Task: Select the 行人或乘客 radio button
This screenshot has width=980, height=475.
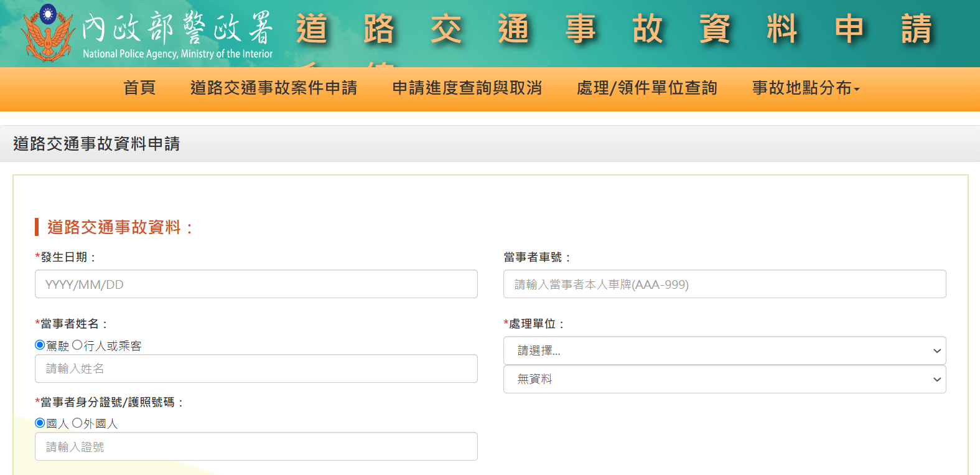Action: [77, 345]
